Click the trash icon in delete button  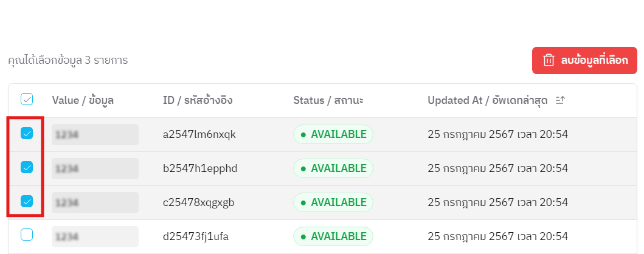tap(549, 60)
